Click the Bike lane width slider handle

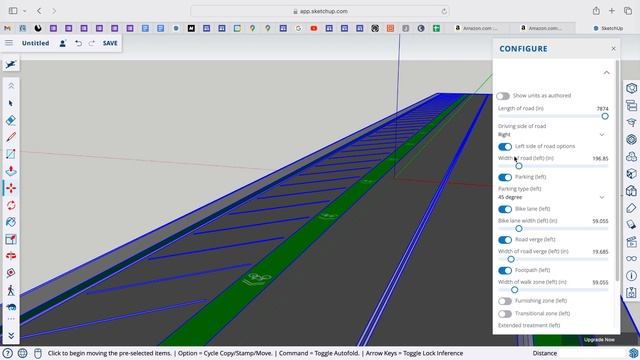518,229
